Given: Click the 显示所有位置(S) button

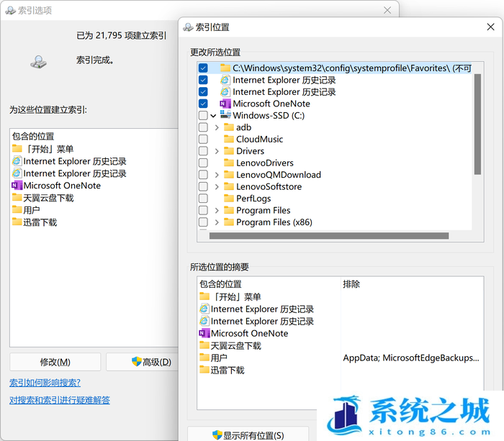Looking at the screenshot, I should click(x=248, y=435).
